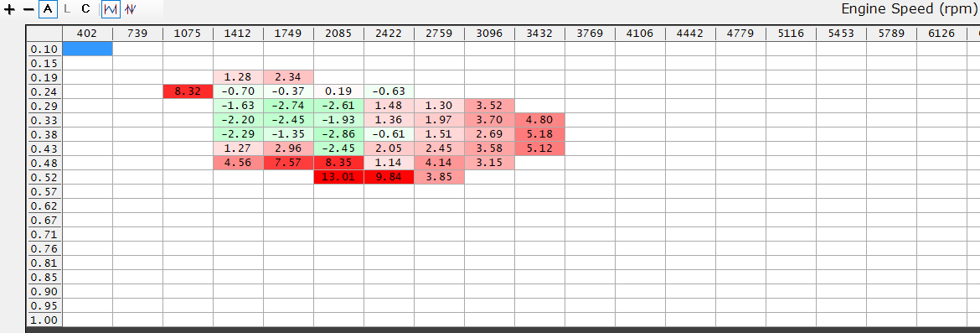Toggle the A mode button
Viewport: 980px width, 333px height.
tap(48, 9)
